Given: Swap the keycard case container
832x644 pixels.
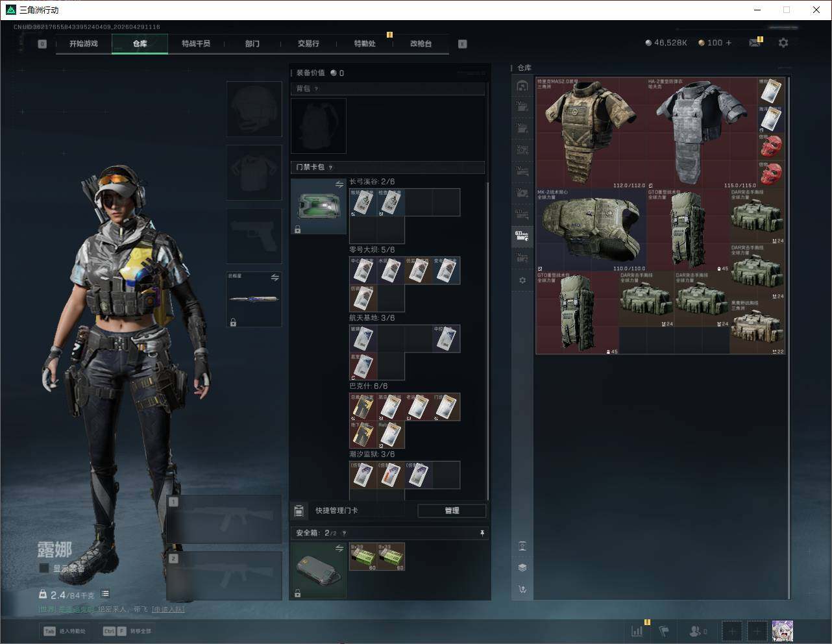Looking at the screenshot, I should pyautogui.click(x=339, y=185).
